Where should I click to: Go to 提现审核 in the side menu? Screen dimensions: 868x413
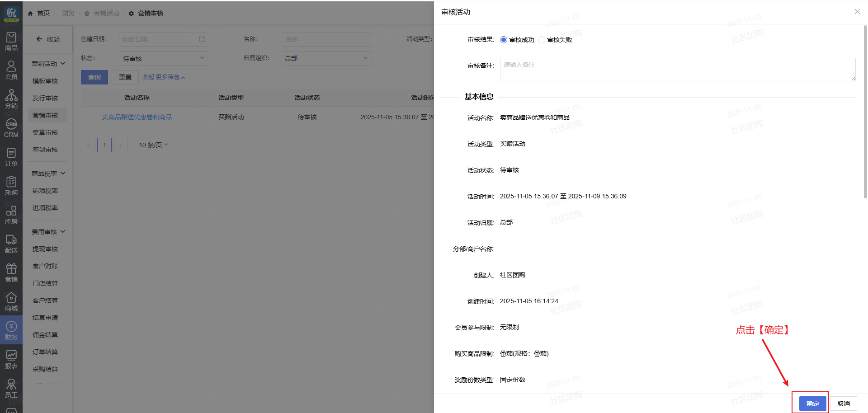(x=45, y=249)
